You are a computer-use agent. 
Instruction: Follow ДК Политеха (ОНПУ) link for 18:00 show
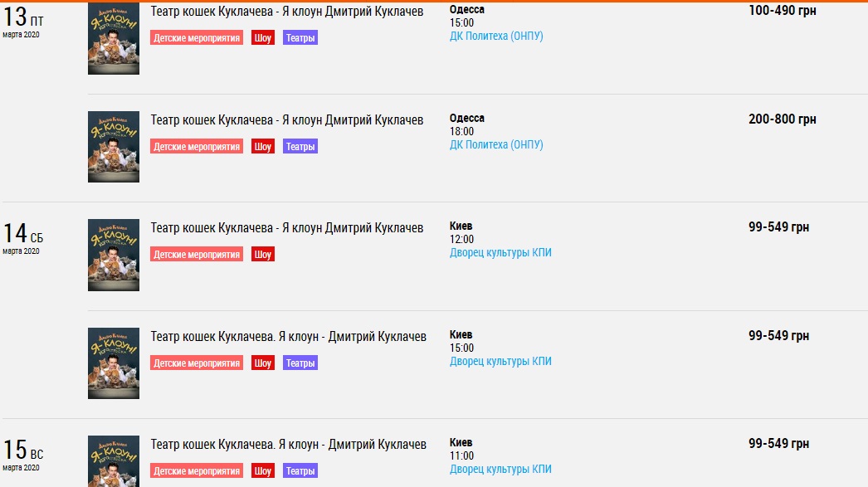[496, 145]
